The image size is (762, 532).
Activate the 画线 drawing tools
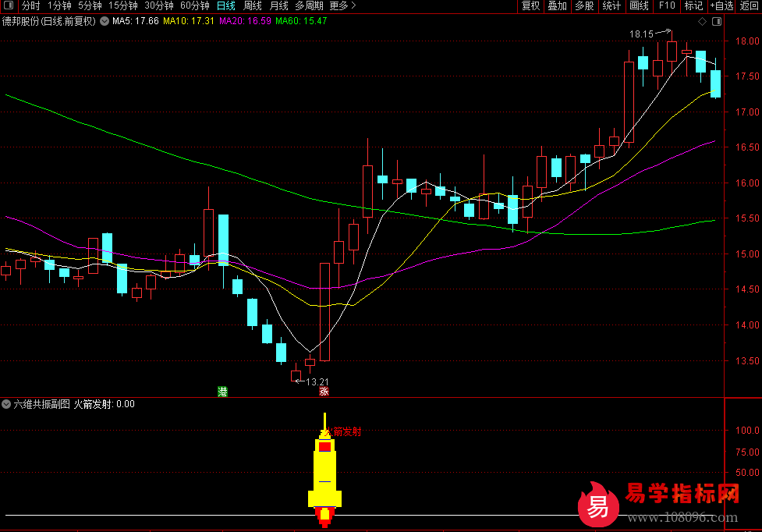tap(639, 5)
